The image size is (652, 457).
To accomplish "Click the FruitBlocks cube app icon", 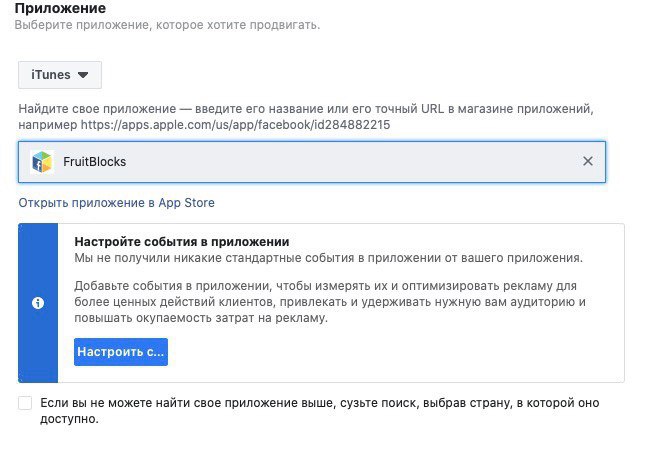I will point(42,162).
